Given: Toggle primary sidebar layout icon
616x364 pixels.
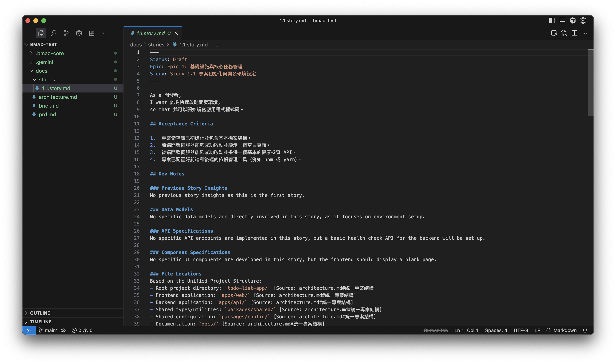Looking at the screenshot, I should (x=552, y=21).
